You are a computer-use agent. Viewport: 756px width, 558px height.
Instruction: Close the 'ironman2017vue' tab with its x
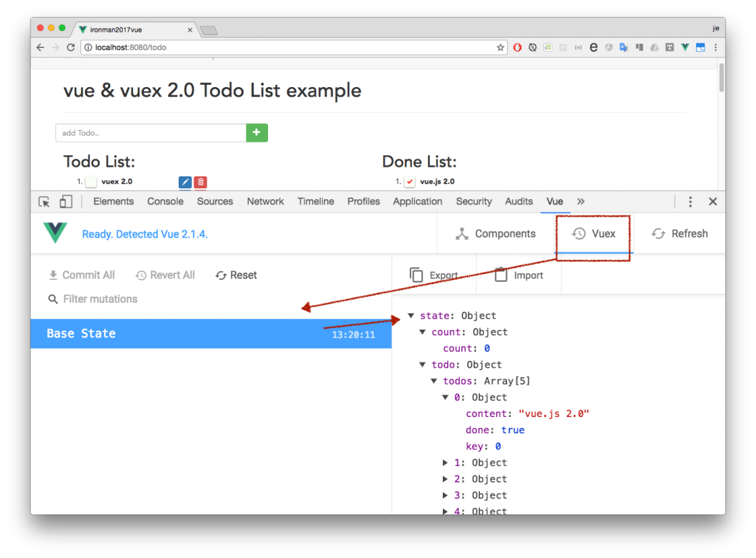[190, 30]
